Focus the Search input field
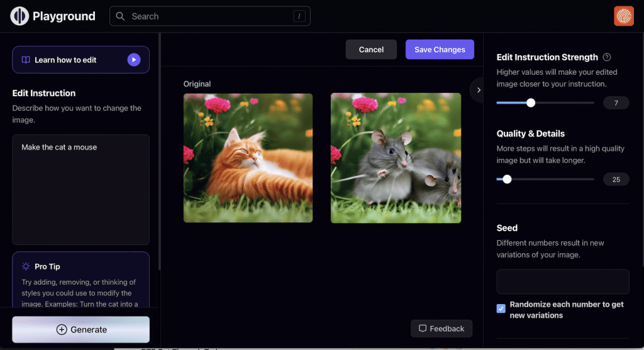Viewport: 644px width, 350px height. [x=210, y=16]
